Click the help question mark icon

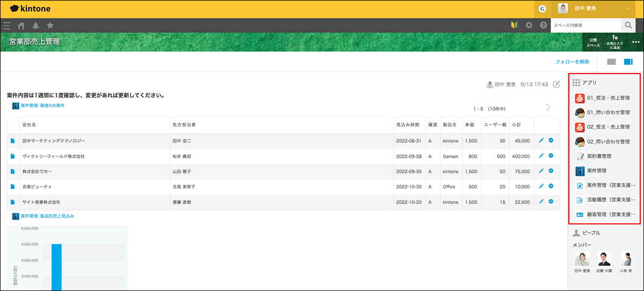pos(543,25)
